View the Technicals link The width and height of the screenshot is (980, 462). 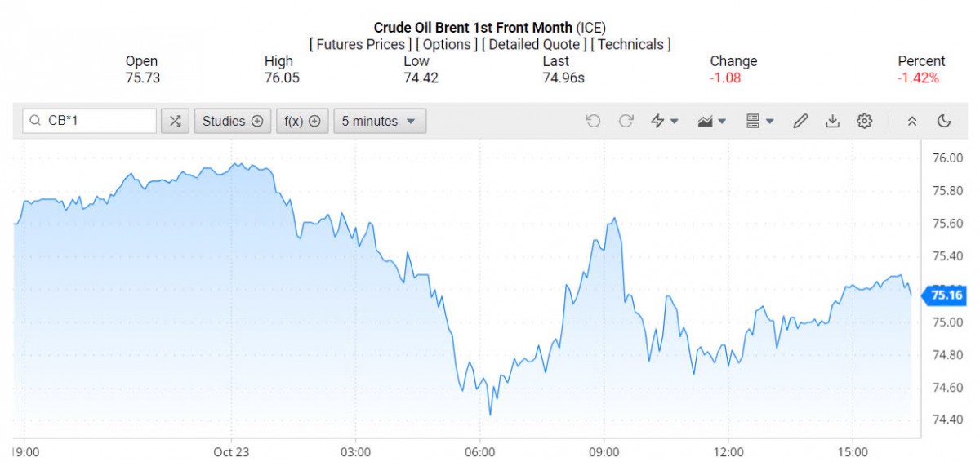click(630, 44)
